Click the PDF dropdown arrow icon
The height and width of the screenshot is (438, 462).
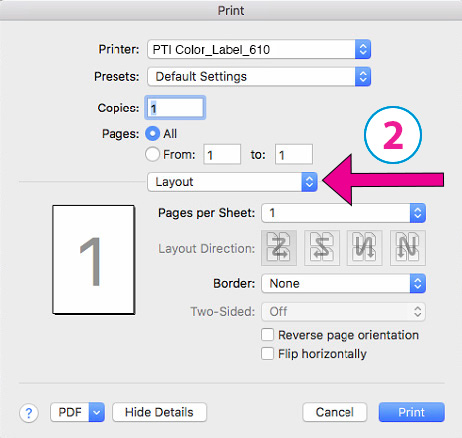click(97, 412)
